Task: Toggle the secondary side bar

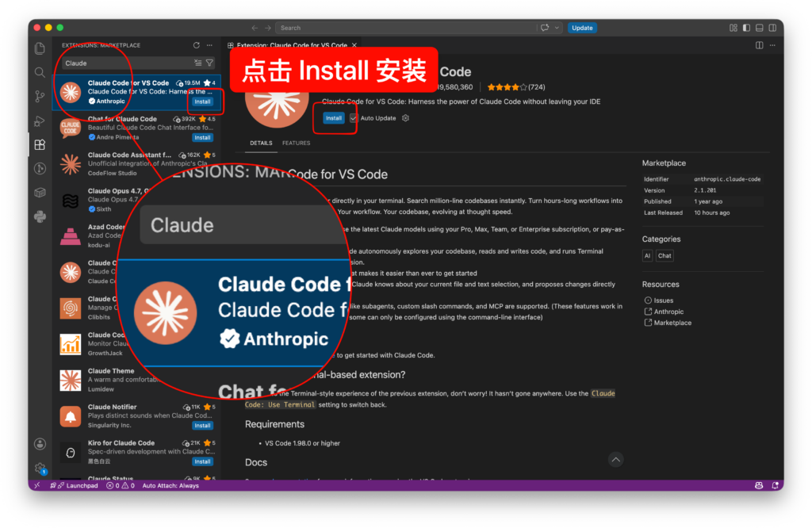Action: coord(772,28)
